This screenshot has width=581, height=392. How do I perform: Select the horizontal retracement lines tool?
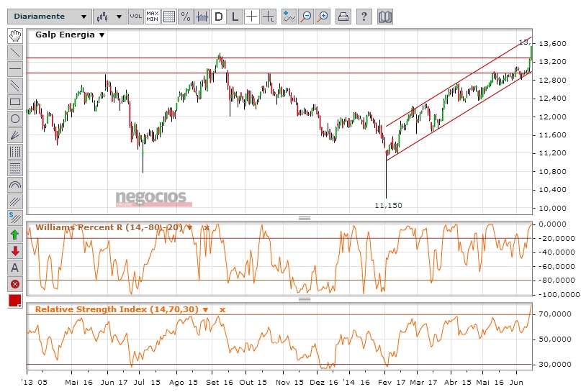[x=15, y=168]
